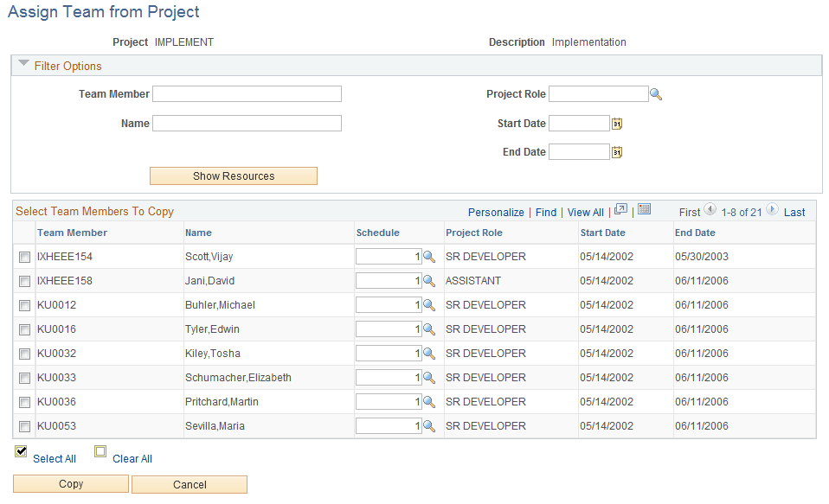Click the download-to-spreadsheet grid icon
Viewport: 829px width, 504px height.
(644, 211)
